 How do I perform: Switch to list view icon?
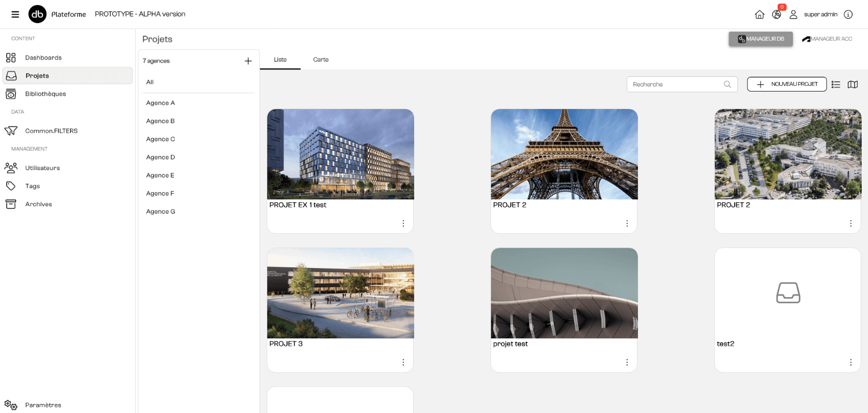point(836,84)
